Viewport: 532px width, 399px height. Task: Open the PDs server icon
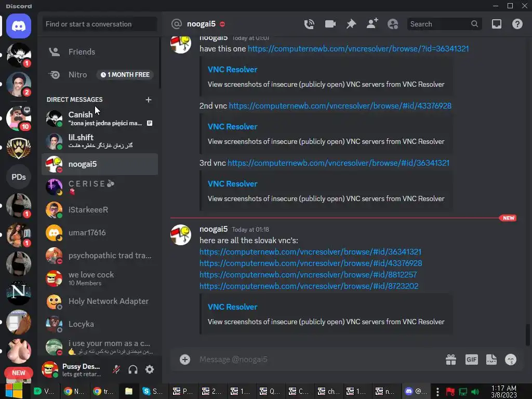(x=19, y=177)
